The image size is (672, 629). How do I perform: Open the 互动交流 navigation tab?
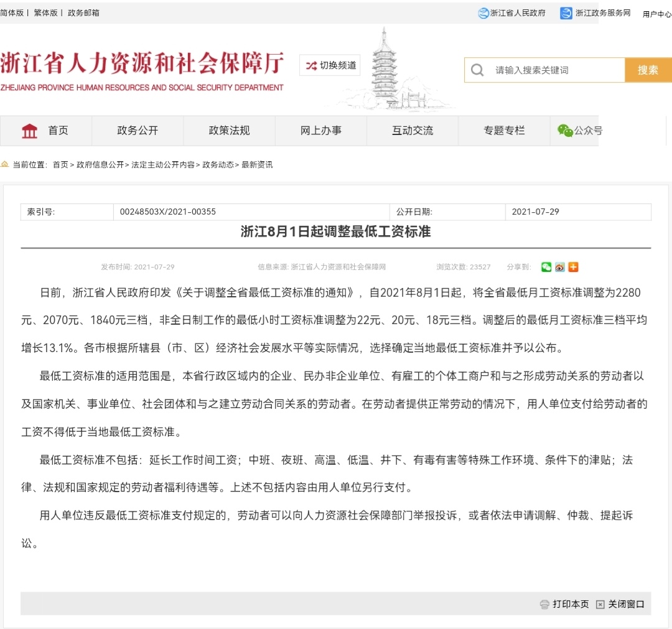(x=413, y=131)
